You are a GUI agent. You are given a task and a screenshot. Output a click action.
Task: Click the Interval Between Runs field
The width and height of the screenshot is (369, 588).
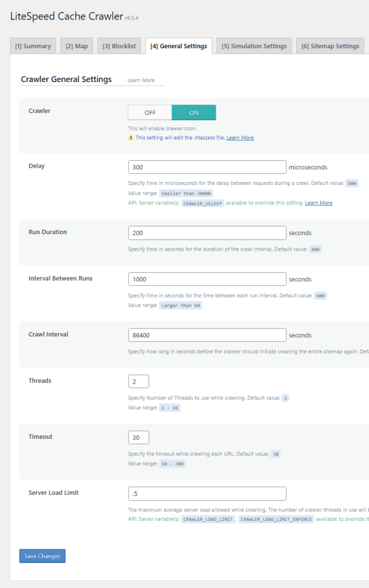207,279
